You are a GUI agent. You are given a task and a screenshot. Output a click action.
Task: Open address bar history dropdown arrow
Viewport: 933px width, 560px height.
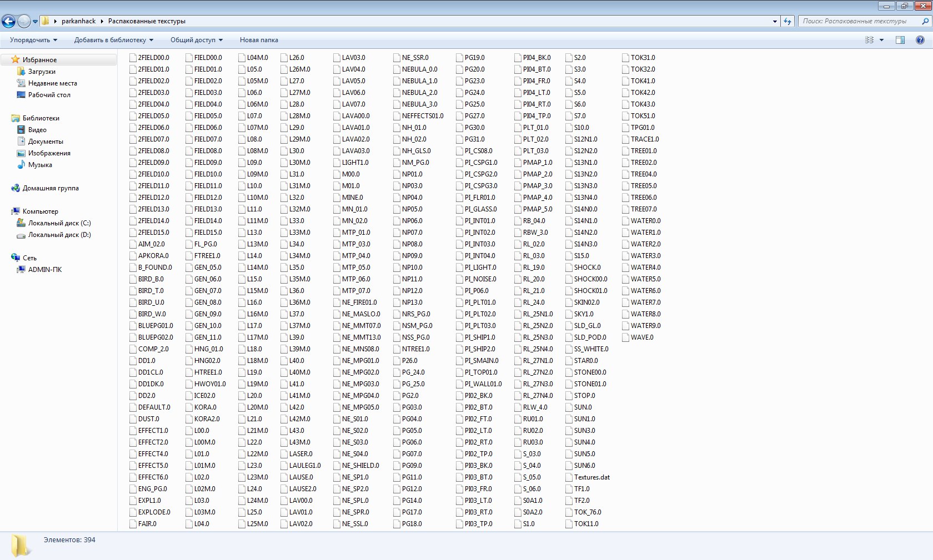tap(775, 21)
